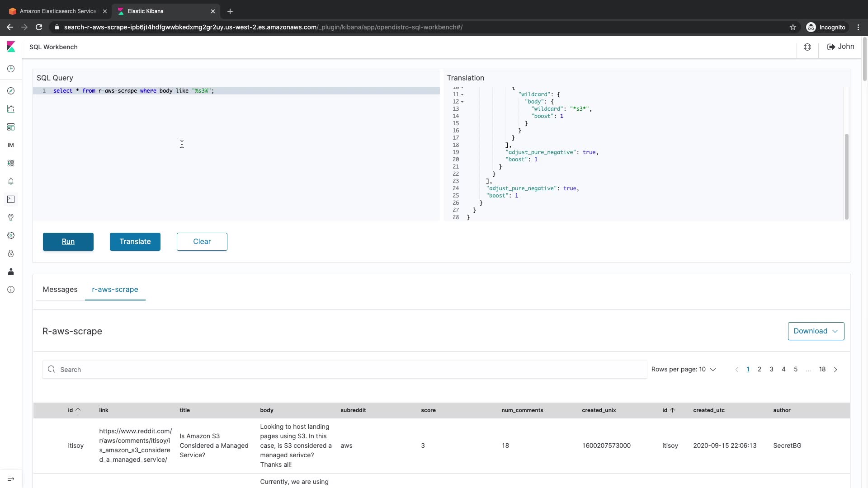Open Security lock icon in sidebar
Viewport: 868px width, 488px height.
pyautogui.click(x=11, y=253)
